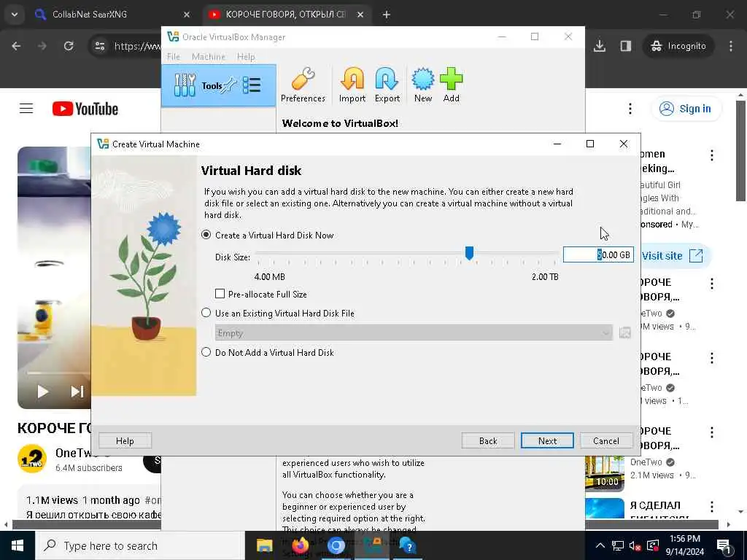Image resolution: width=747 pixels, height=560 pixels.
Task: Open Windows notification center
Action: point(724,545)
